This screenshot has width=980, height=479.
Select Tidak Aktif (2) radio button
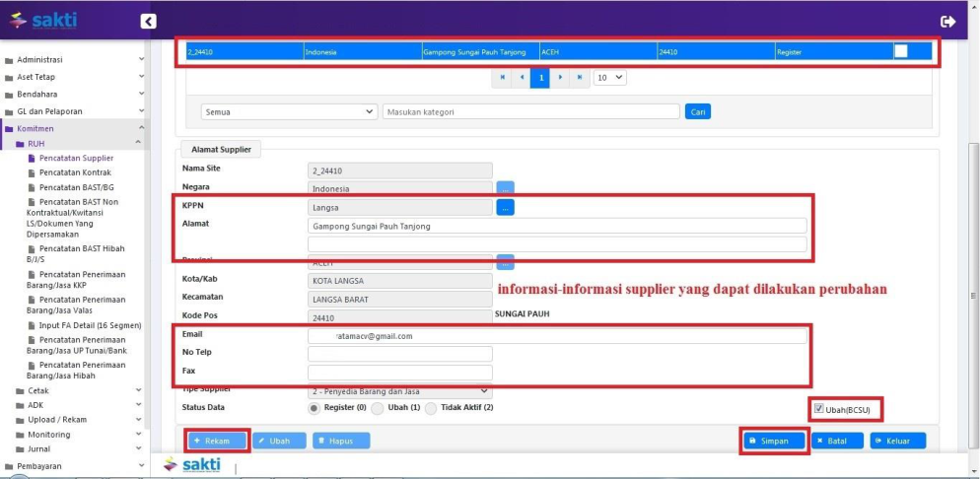(432, 407)
